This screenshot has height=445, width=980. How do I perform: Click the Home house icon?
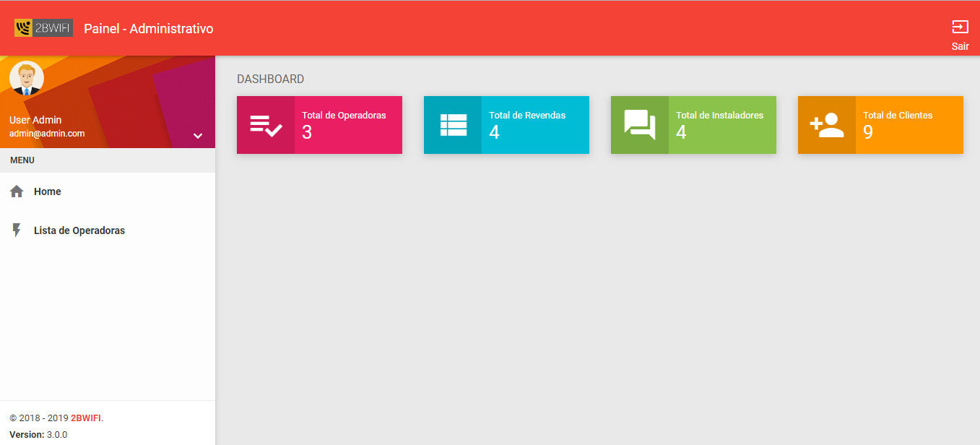(x=17, y=191)
